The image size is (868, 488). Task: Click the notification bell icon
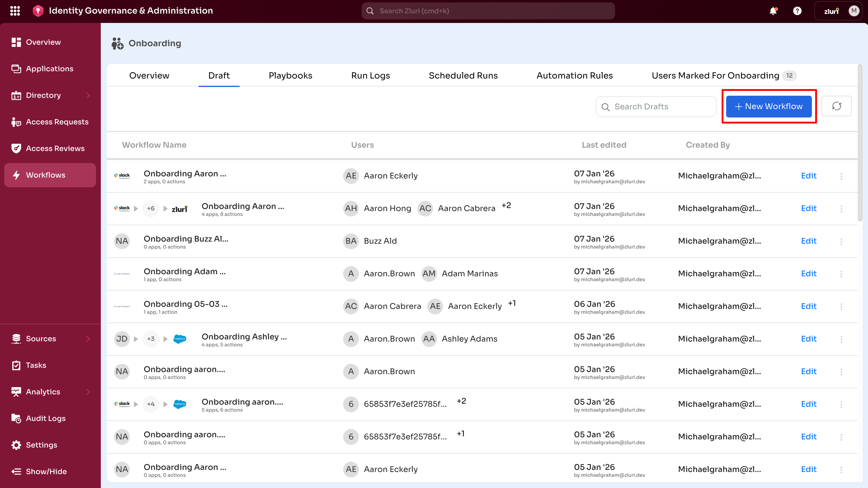click(773, 11)
